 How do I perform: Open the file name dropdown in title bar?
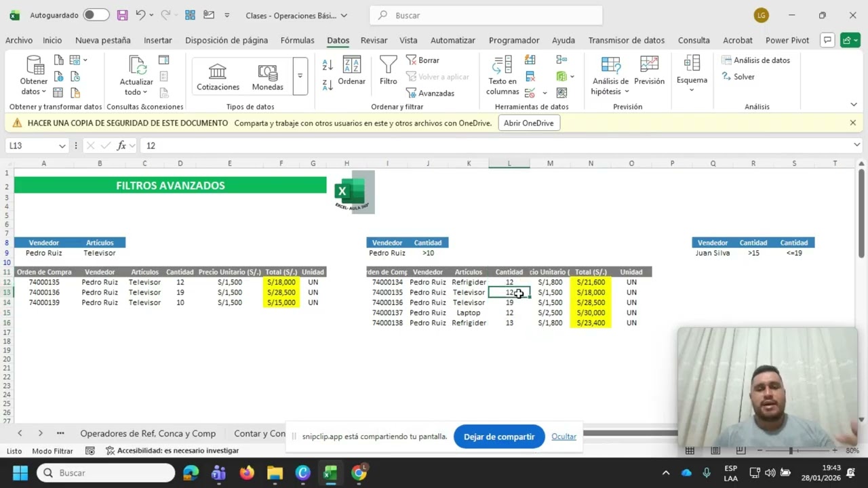point(344,15)
